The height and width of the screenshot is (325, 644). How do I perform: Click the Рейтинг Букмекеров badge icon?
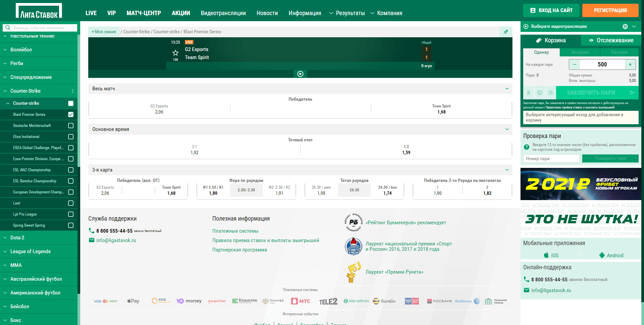[x=353, y=222]
